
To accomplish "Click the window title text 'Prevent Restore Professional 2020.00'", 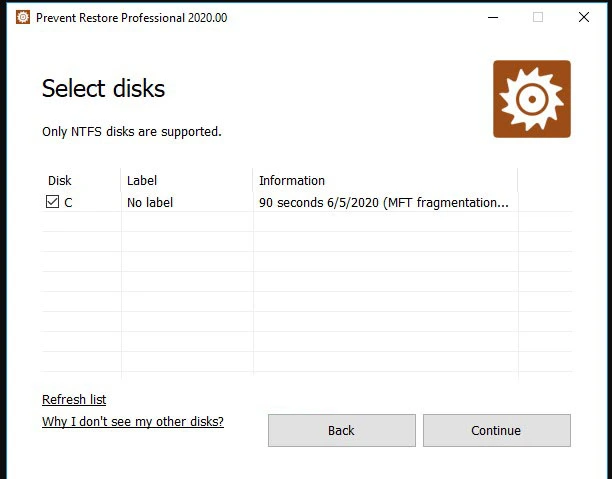I will (132, 18).
